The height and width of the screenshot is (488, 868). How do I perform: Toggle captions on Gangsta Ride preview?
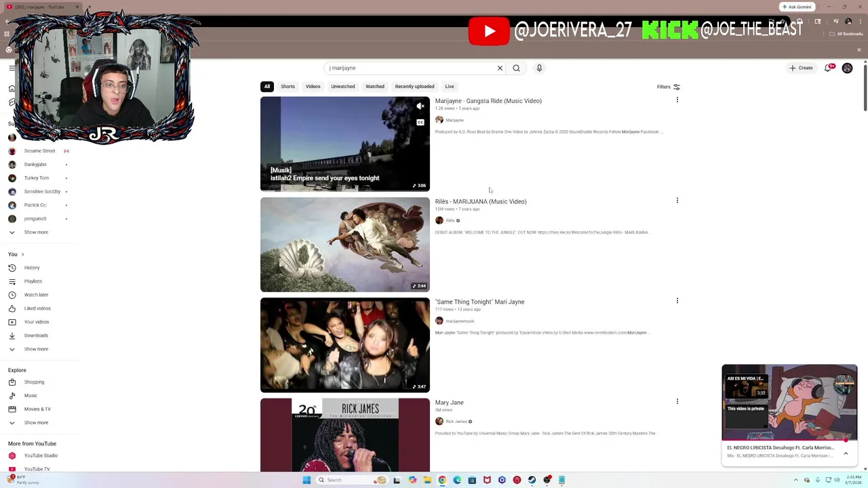[420, 123]
